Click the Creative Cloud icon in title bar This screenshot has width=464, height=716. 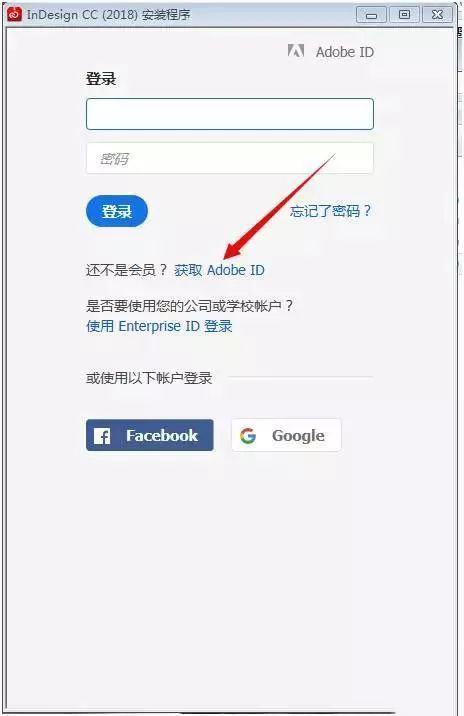point(14,15)
